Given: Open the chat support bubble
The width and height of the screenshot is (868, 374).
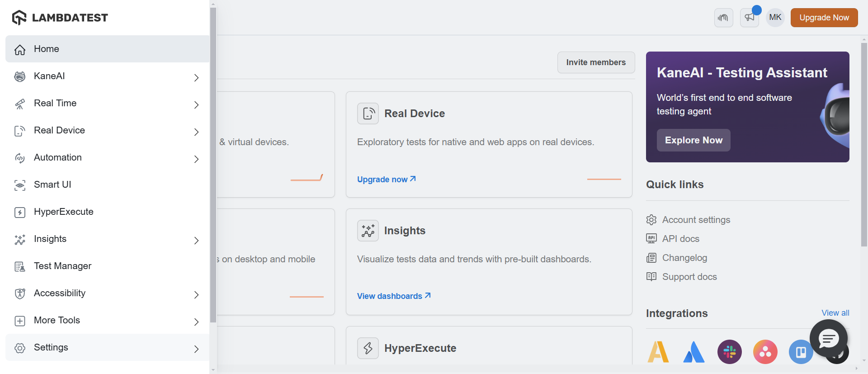Looking at the screenshot, I should tap(828, 338).
